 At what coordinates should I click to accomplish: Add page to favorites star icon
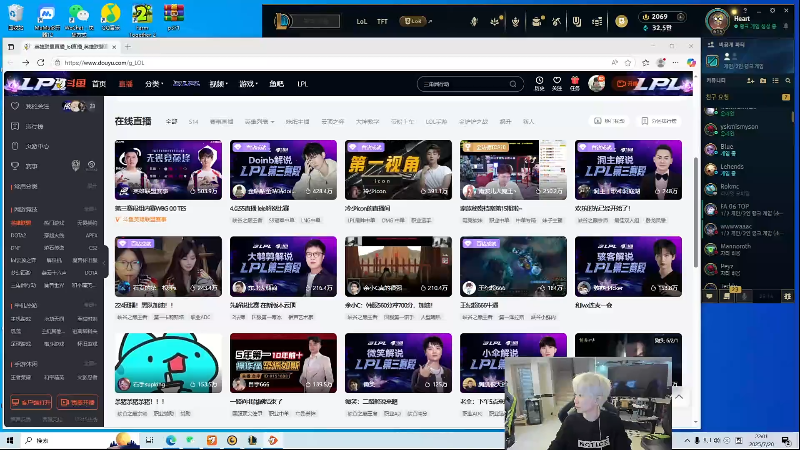tap(628, 63)
